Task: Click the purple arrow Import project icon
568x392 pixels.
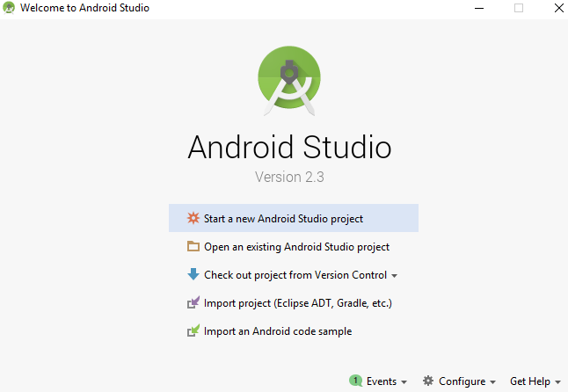Action: pos(193,302)
